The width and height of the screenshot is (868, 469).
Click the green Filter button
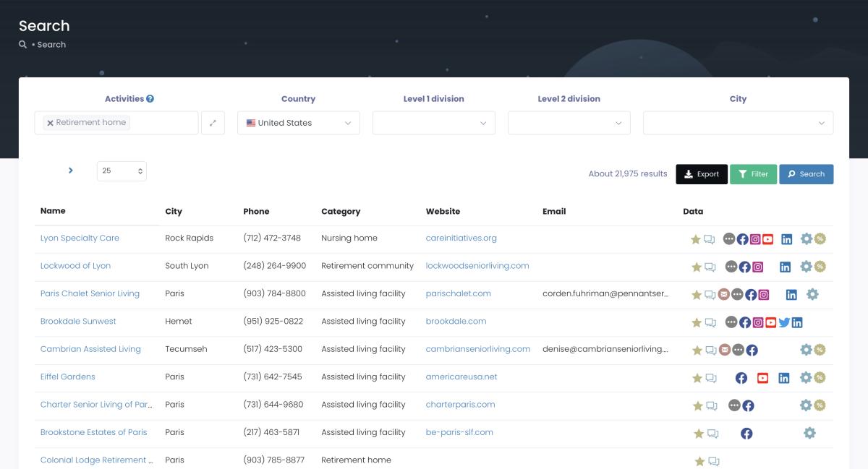753,174
